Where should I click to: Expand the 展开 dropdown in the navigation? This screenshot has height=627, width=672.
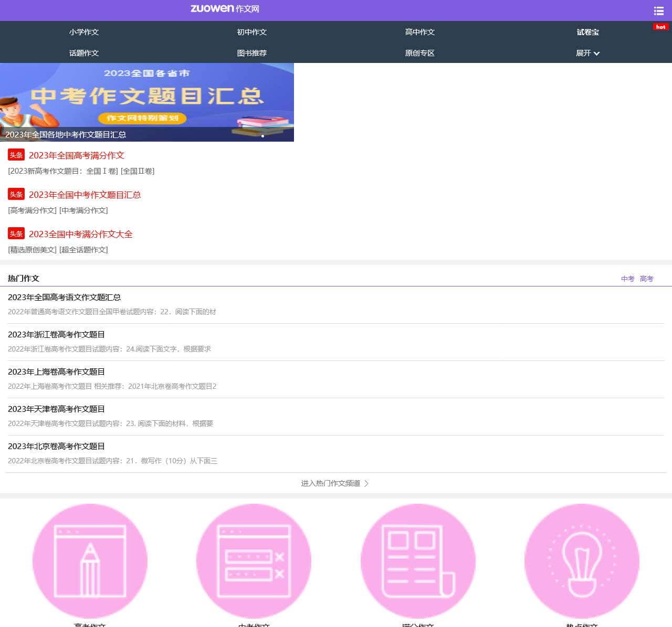(x=587, y=53)
